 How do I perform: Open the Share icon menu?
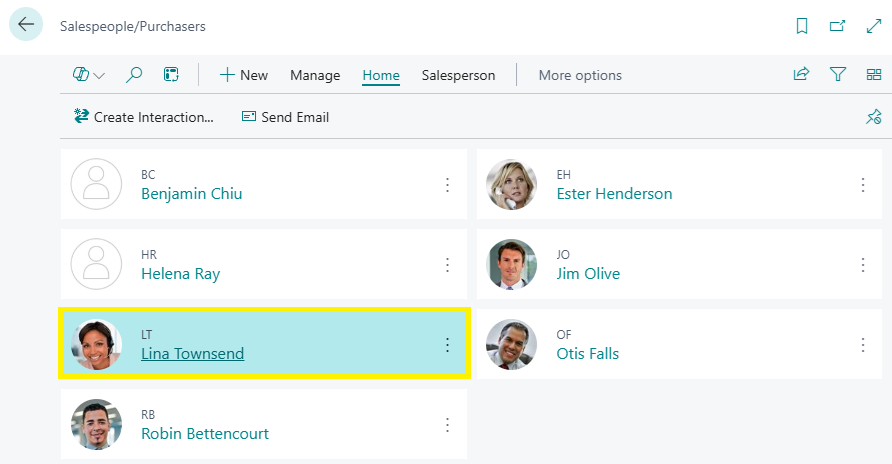801,75
